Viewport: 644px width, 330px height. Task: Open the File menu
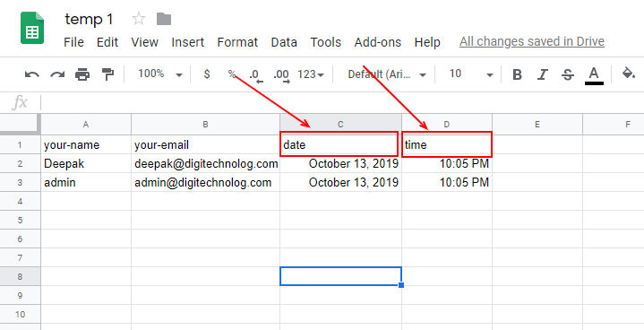[74, 42]
